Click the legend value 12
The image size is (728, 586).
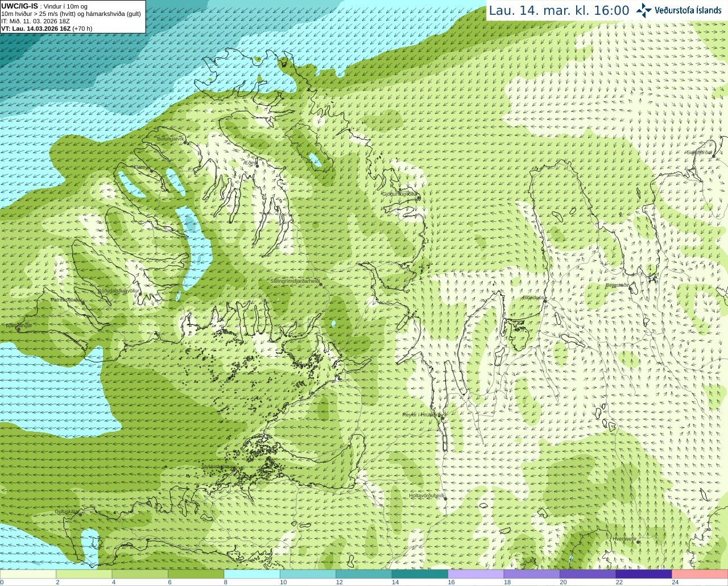(339, 582)
